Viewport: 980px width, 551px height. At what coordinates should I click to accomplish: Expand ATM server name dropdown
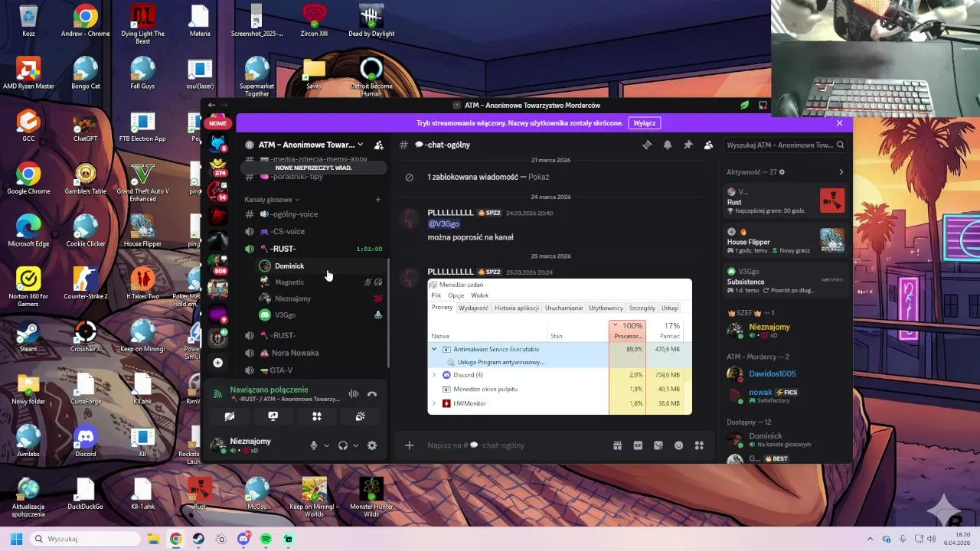360,145
